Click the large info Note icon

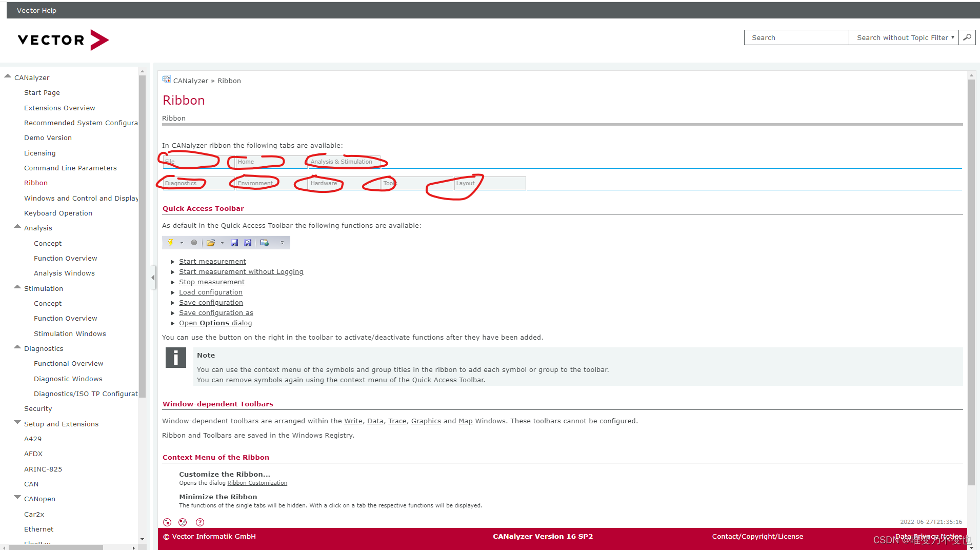[175, 358]
